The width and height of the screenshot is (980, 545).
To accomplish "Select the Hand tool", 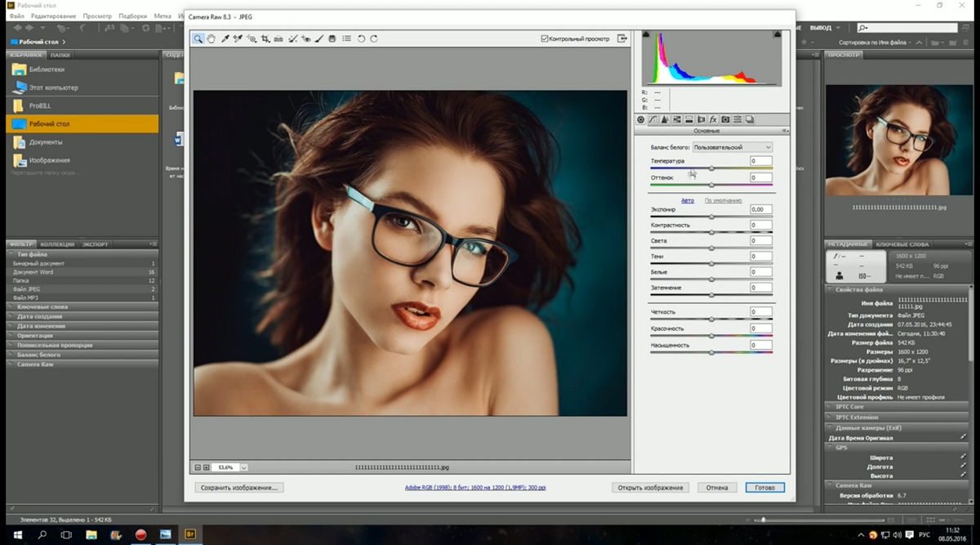I will [212, 38].
